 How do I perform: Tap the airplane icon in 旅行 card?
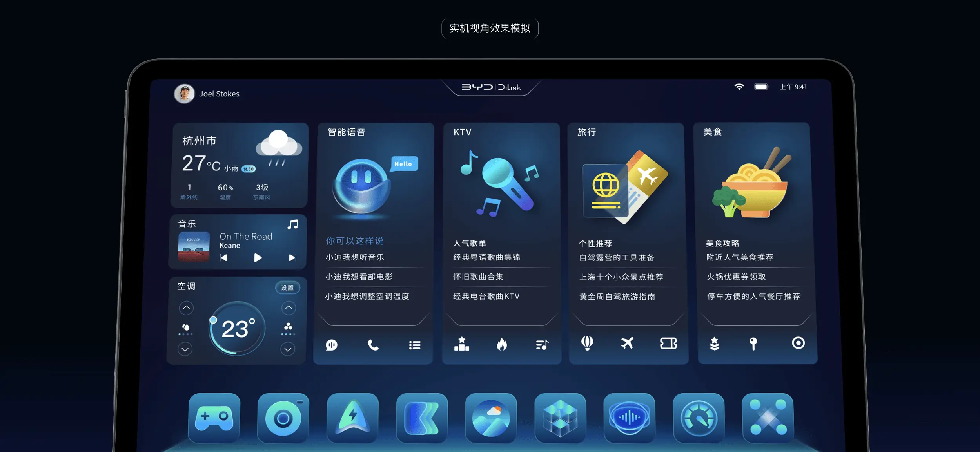tap(627, 343)
